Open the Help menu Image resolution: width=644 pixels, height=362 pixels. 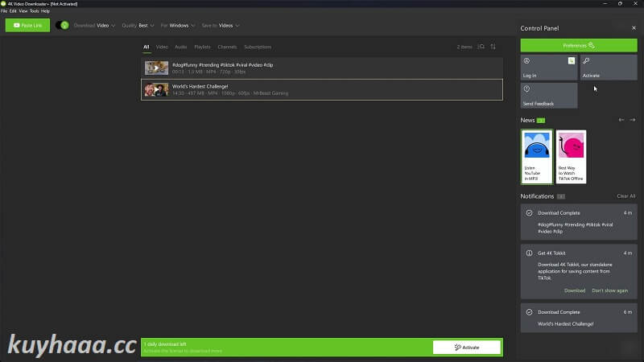pos(45,11)
